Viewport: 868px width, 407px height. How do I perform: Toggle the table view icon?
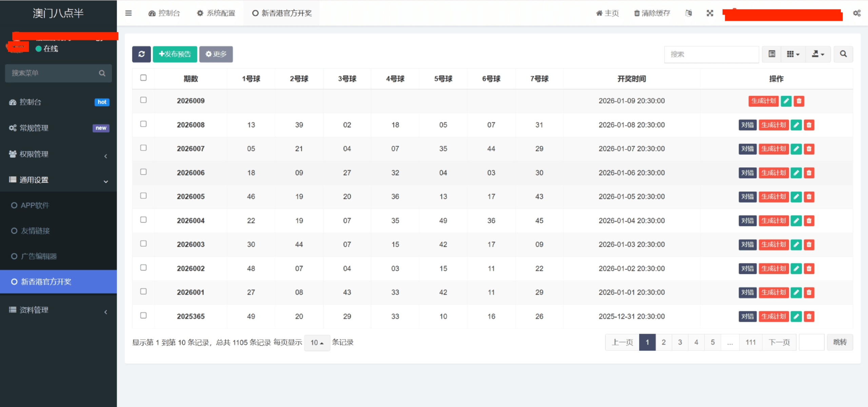(x=772, y=54)
